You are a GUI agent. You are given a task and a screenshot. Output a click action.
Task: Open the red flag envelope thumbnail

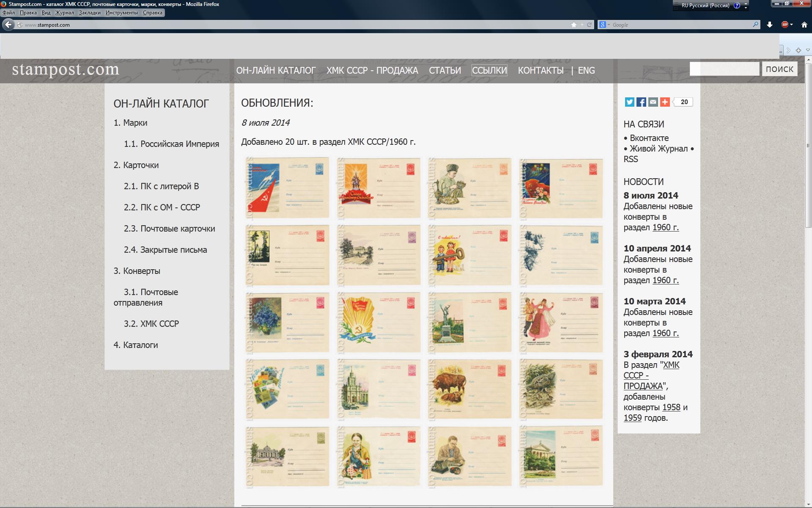[287, 188]
